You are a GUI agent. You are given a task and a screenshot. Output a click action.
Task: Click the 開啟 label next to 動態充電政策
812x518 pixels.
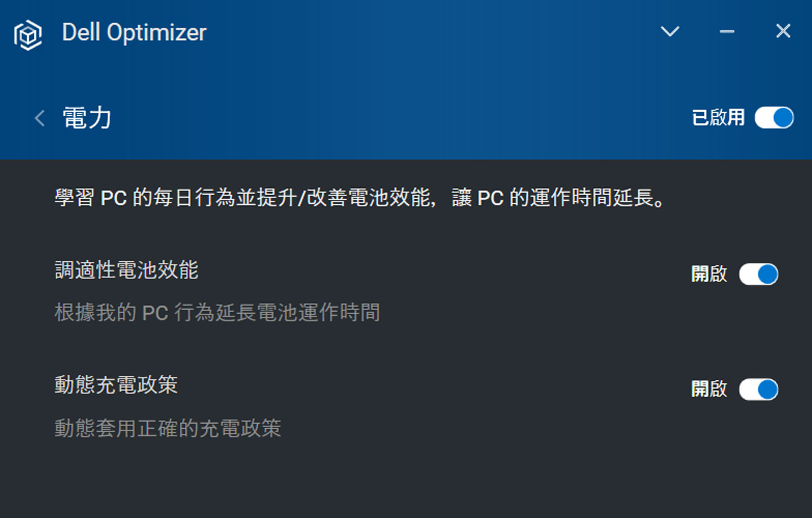pos(709,389)
